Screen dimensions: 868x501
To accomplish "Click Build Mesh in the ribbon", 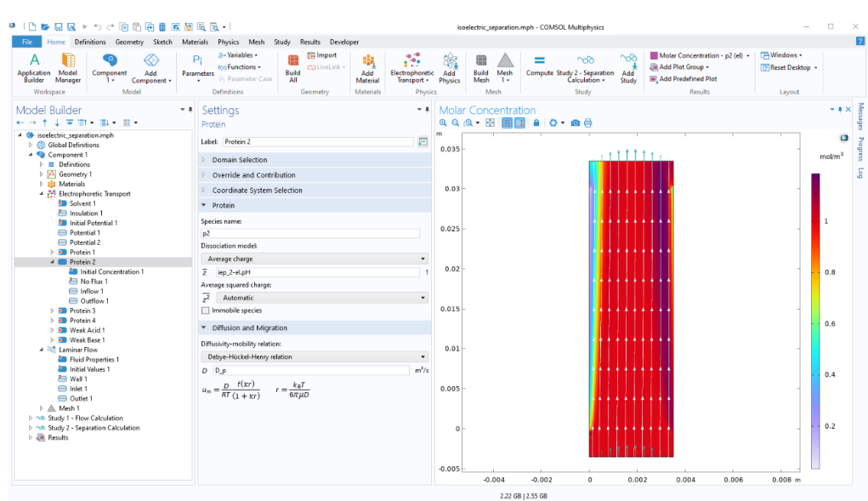I will (x=481, y=67).
